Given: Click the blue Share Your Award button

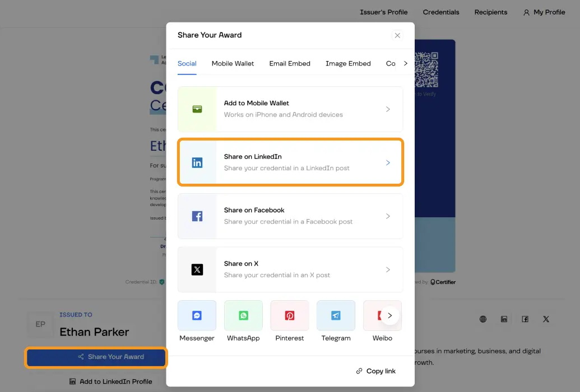Looking at the screenshot, I should click(96, 357).
